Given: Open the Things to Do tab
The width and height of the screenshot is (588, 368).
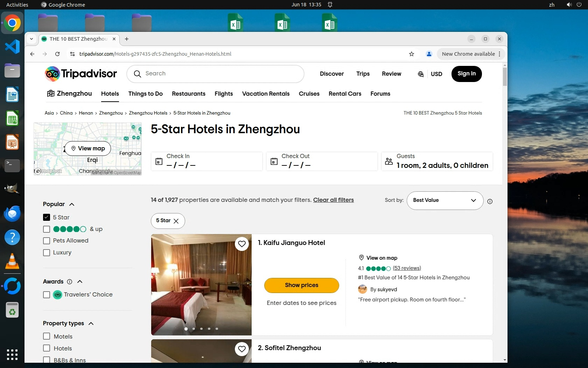Looking at the screenshot, I should click(145, 94).
